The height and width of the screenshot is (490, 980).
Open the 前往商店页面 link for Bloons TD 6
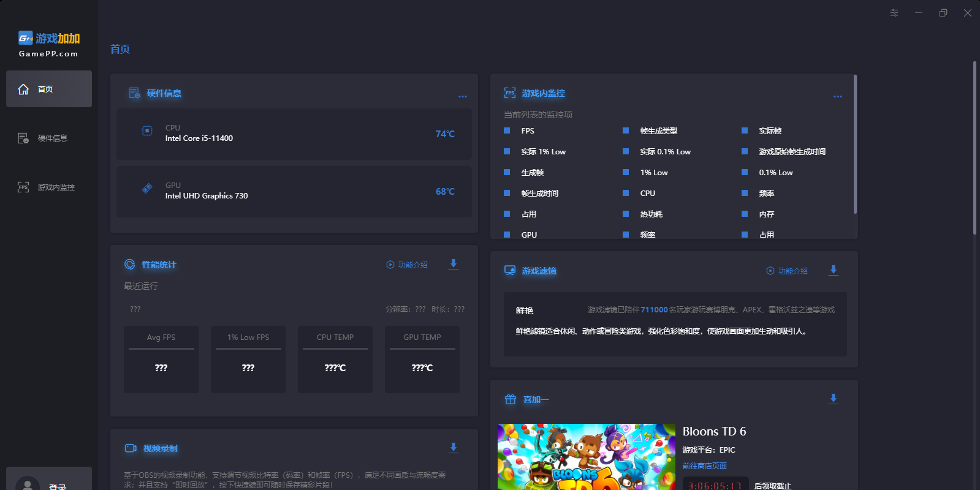click(x=705, y=466)
